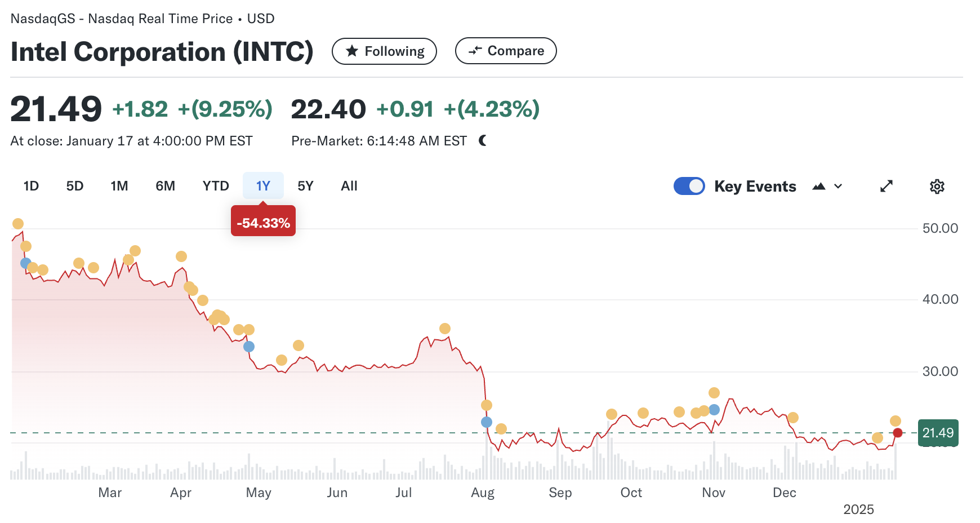
Task: Click the orange event marker at July peak
Action: (445, 329)
